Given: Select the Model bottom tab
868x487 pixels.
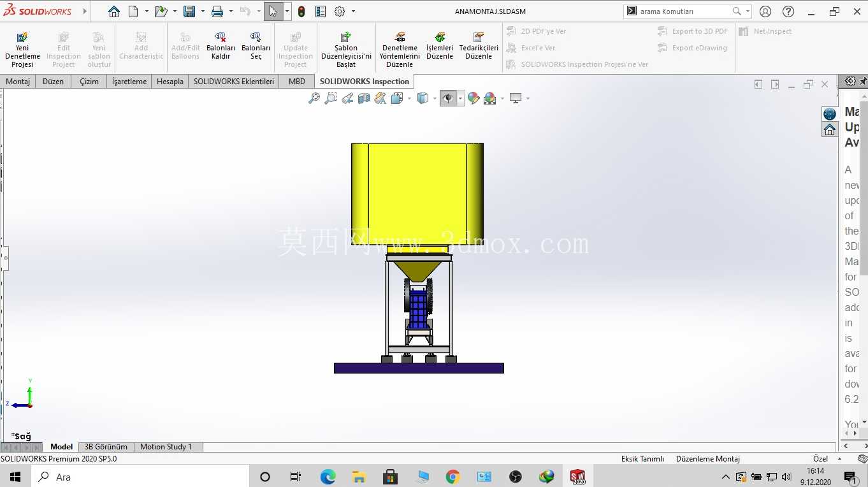Looking at the screenshot, I should coord(62,447).
